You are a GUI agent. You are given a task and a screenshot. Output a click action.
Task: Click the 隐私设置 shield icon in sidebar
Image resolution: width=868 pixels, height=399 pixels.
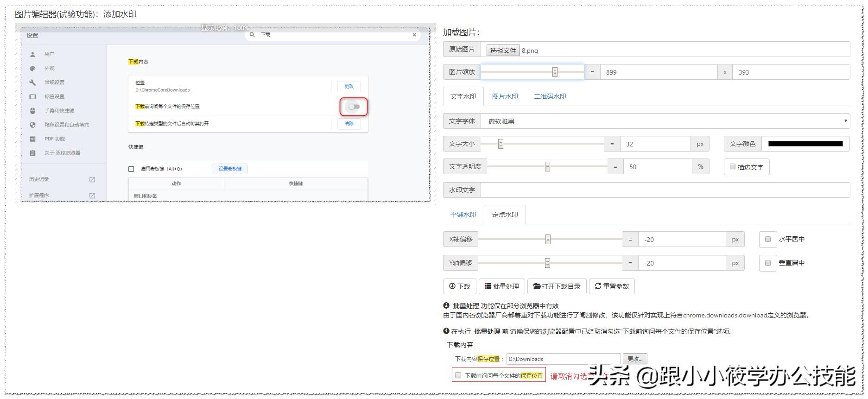pos(32,125)
